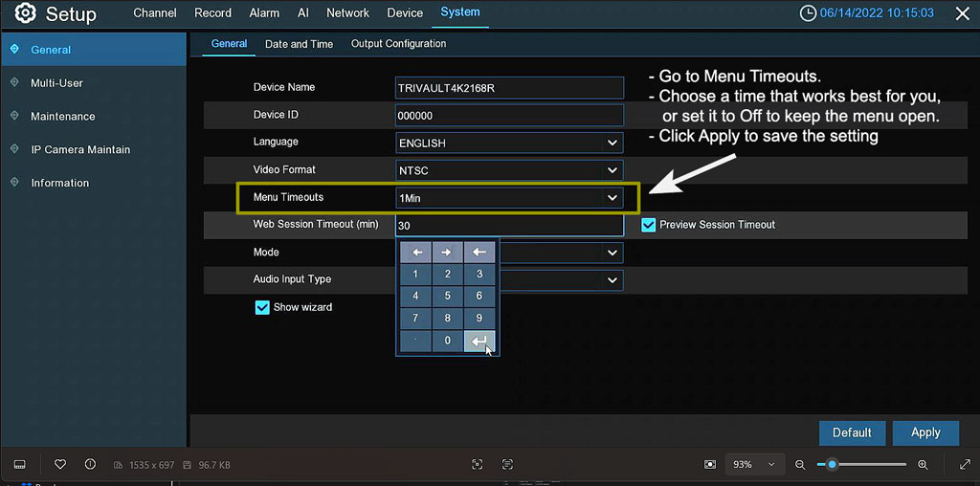Click Apply to save settings
The height and width of the screenshot is (486, 980).
(925, 432)
